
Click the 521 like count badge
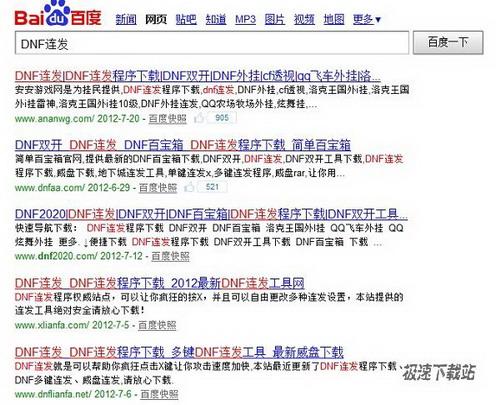[212, 187]
